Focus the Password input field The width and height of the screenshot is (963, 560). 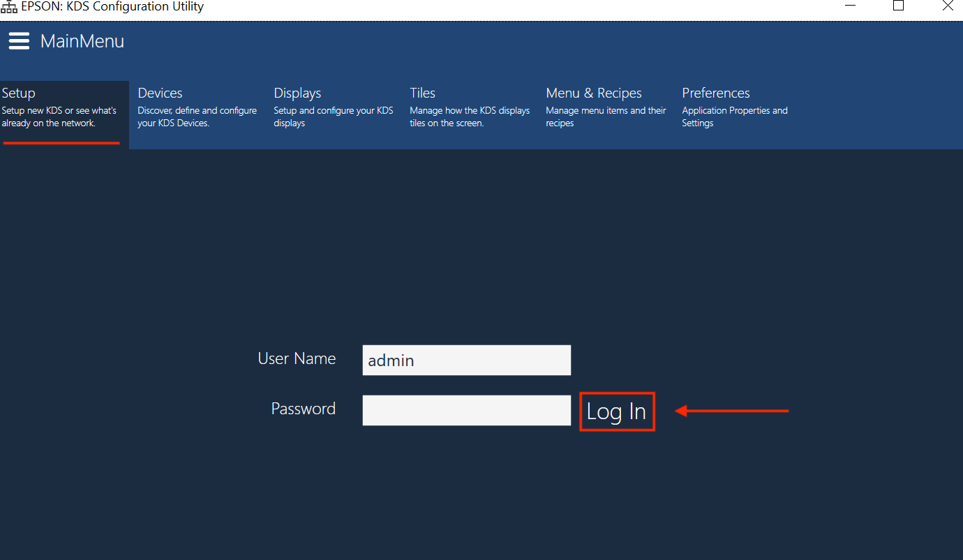(467, 410)
